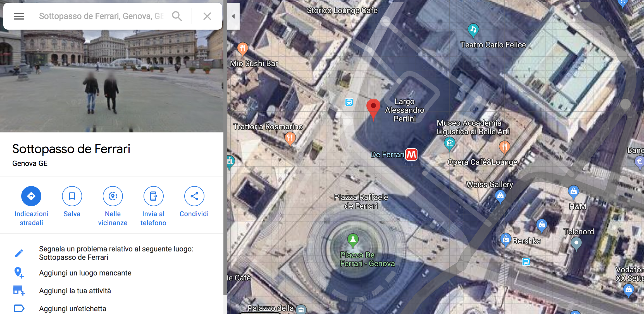This screenshot has height=314, width=644.
Task: Open the Street View photo of the square
Action: point(112,81)
